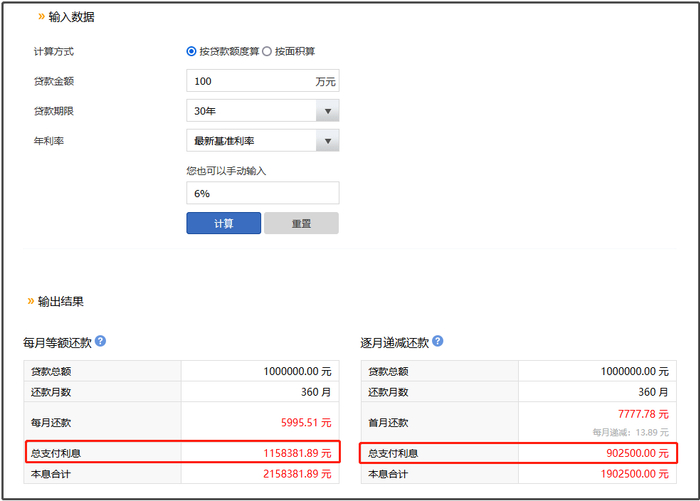Expand the 最新基准利率 dropdown
The image size is (700, 501).
click(x=328, y=141)
